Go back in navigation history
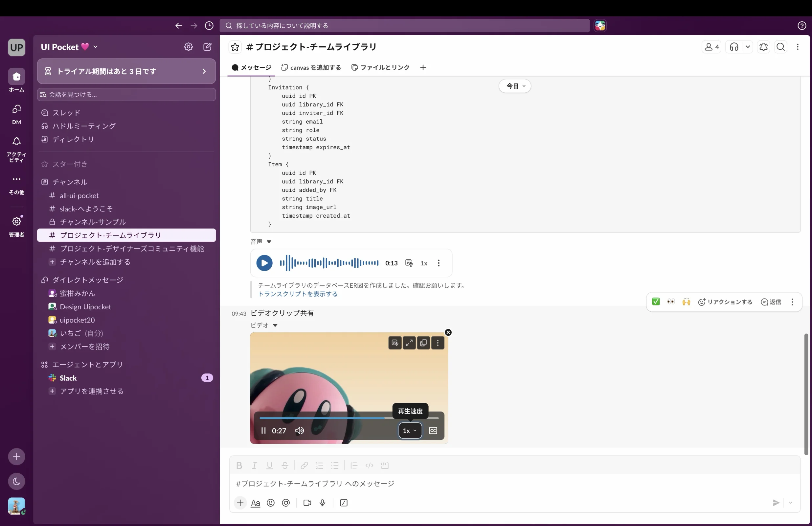This screenshot has width=812, height=526. click(x=178, y=26)
